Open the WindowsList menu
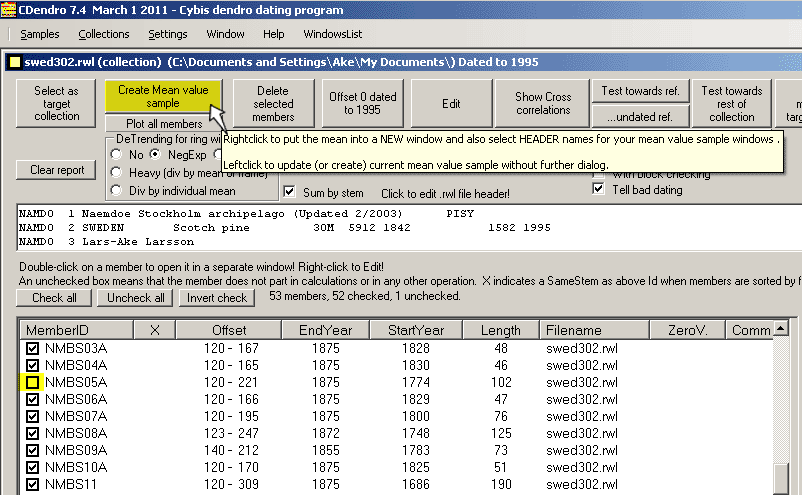The image size is (802, 495). tap(332, 34)
